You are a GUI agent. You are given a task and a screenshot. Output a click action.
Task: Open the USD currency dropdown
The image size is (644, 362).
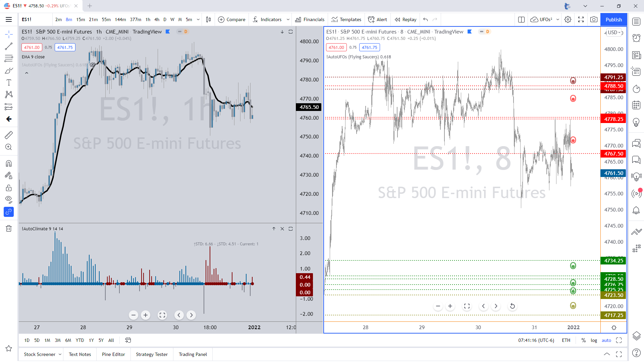[x=614, y=33]
